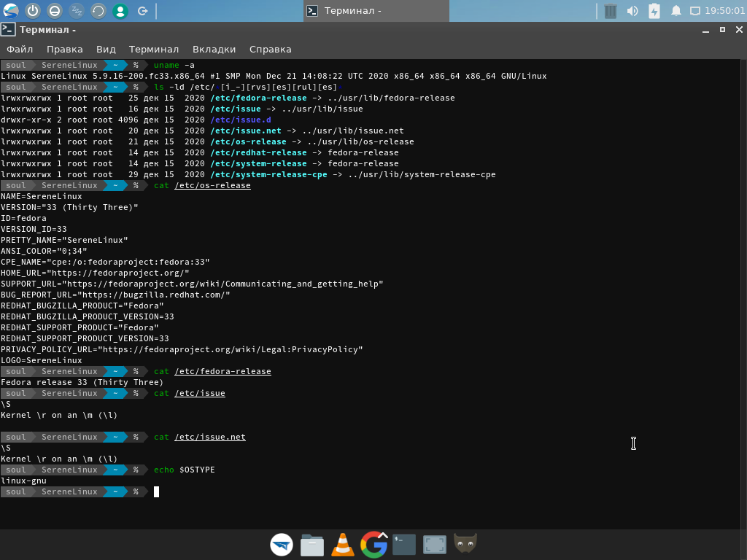Click the terminal cursor at the last prompt

click(156, 491)
